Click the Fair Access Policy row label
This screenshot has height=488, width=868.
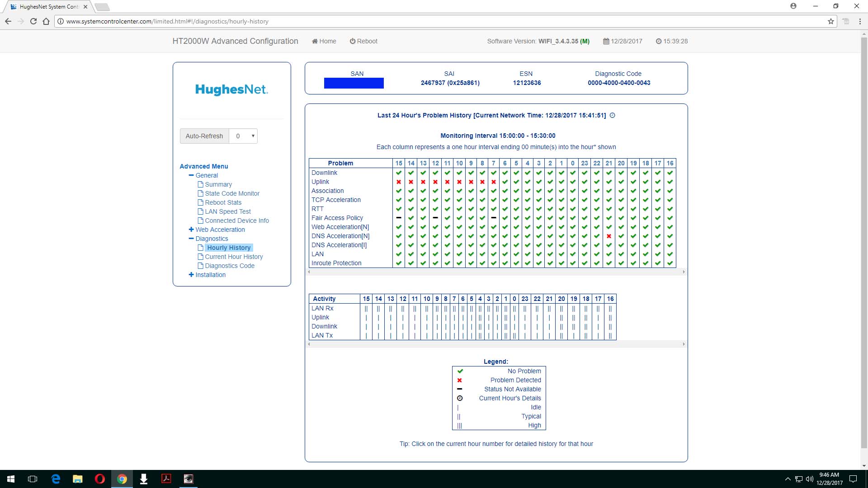[337, 218]
